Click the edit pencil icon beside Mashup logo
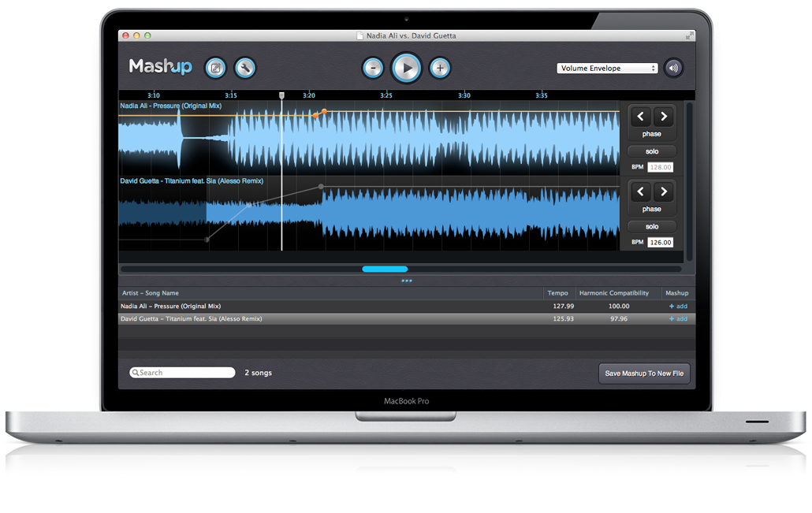 click(215, 68)
